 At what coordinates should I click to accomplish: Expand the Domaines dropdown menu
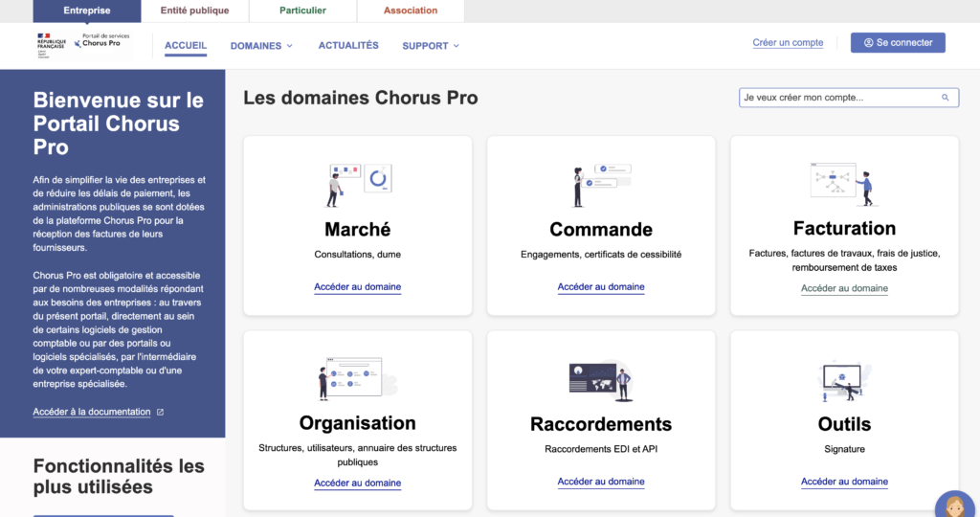click(x=261, y=46)
